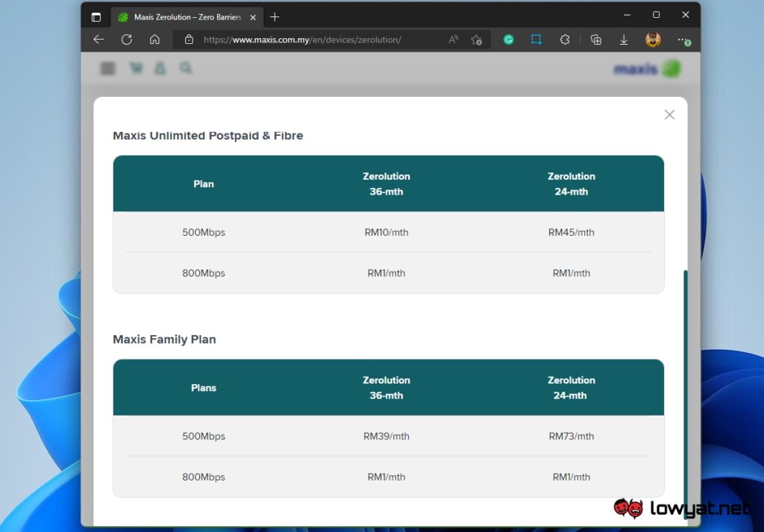Refresh the Maxis Zerolution page

(x=127, y=40)
